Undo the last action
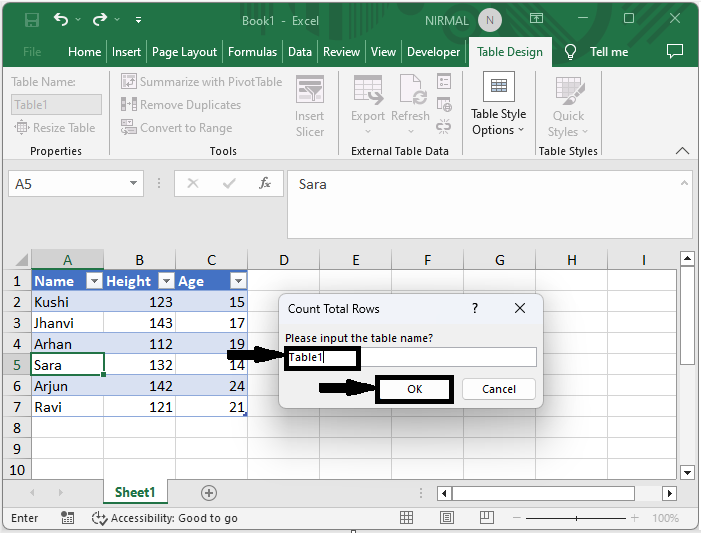 click(61, 19)
